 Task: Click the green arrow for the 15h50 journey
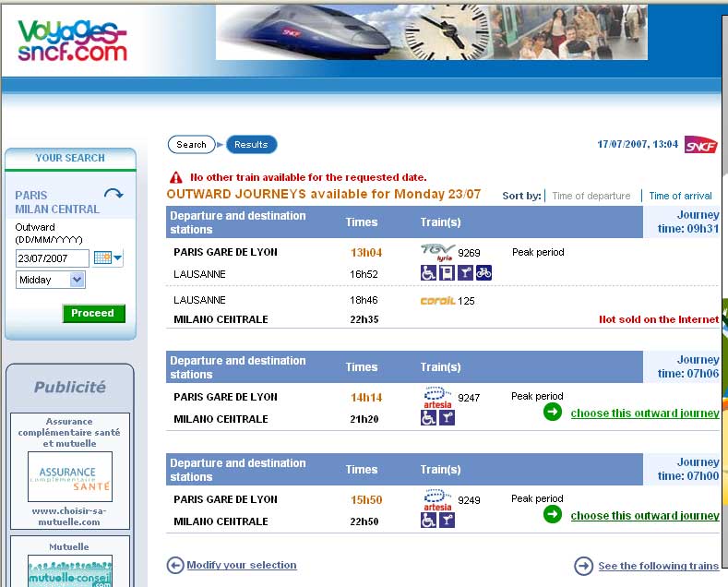(553, 515)
